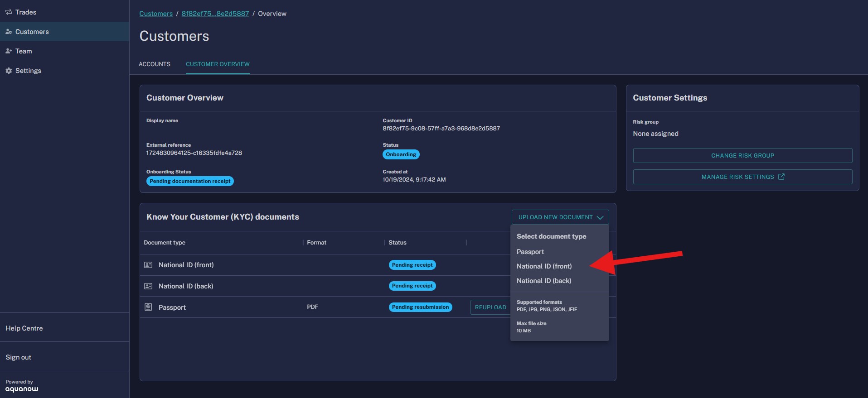The height and width of the screenshot is (398, 868).
Task: Click the National ID (back) row card icon
Action: pos(148,286)
